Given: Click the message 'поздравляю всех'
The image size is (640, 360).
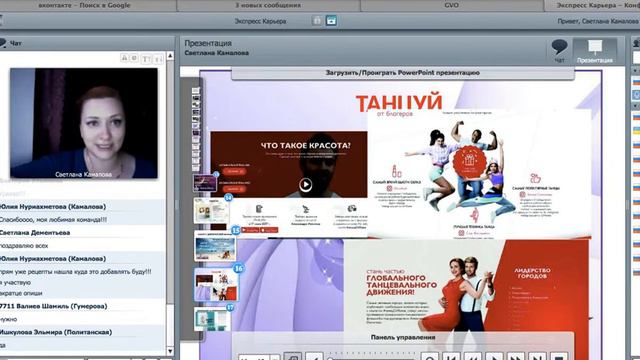Looking at the screenshot, I should pos(24,246).
